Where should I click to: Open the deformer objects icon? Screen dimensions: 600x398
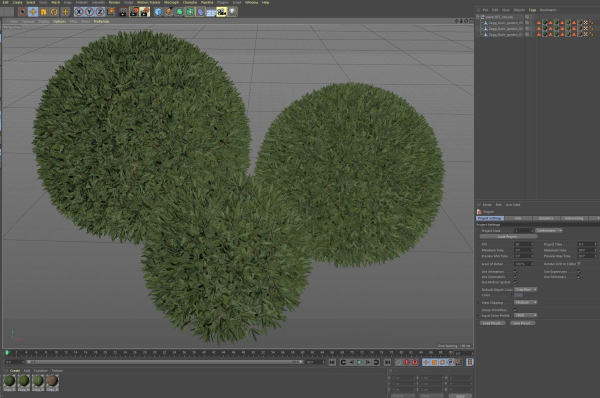[201, 12]
